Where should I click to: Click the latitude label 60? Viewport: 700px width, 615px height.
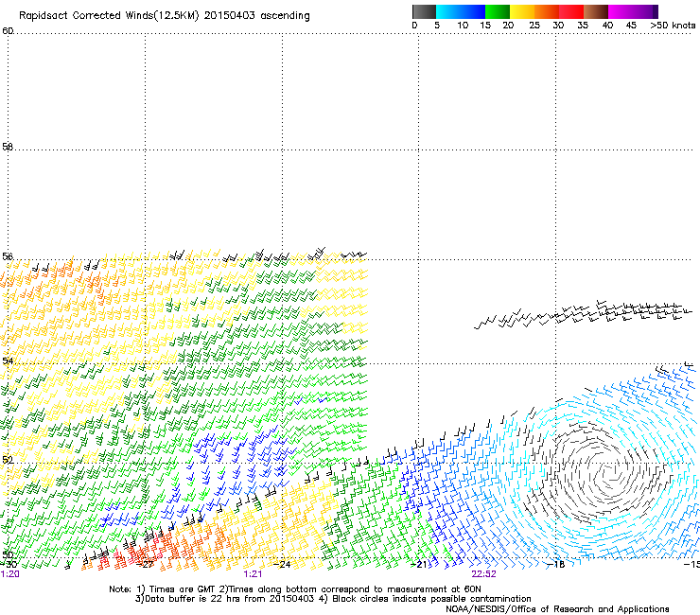[8, 31]
